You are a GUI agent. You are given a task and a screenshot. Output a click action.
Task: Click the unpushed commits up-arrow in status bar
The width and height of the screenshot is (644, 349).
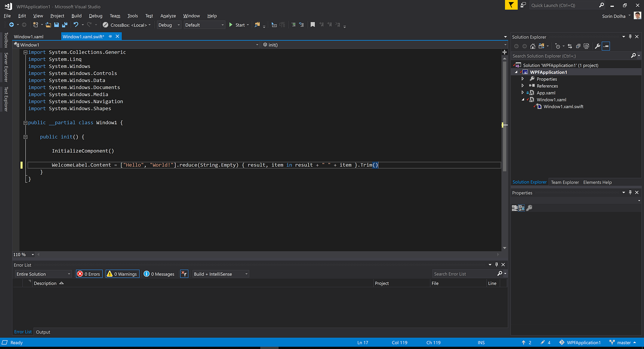tap(524, 343)
